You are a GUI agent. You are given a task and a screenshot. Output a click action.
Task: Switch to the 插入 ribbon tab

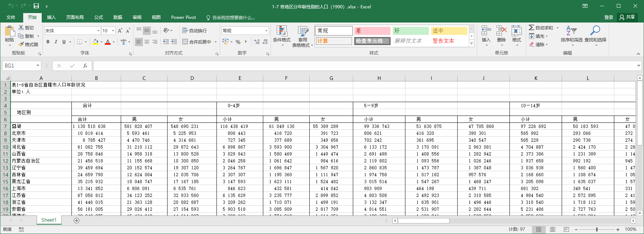[x=51, y=17]
